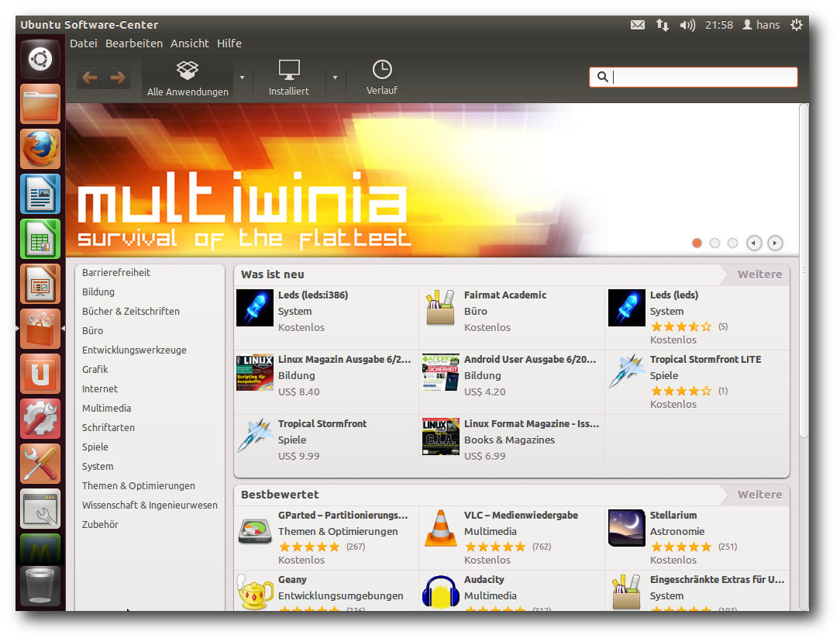840x642 pixels.
Task: Open the Verlauf history view
Action: point(382,78)
